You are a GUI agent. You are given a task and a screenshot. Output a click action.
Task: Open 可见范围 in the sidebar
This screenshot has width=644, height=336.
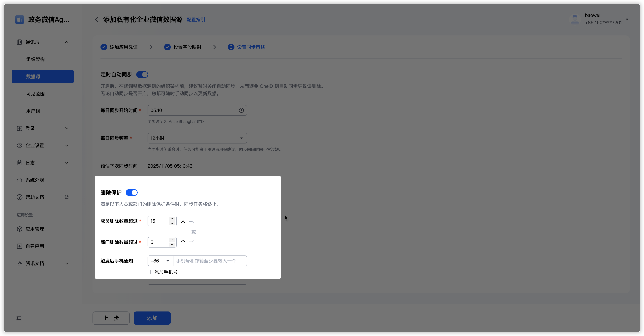[35, 94]
